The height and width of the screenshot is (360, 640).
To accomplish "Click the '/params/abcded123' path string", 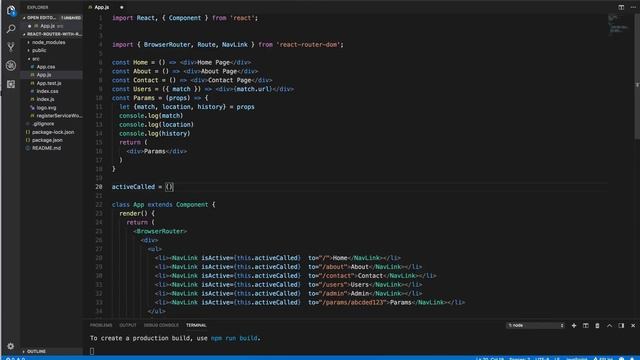I will coord(354,302).
